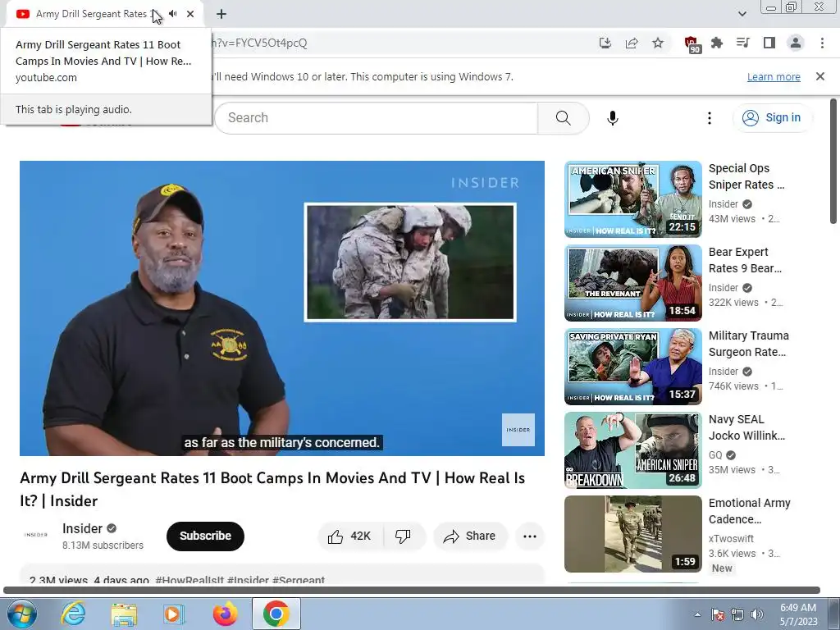Open the Extensions puzzle icon

[x=717, y=43]
